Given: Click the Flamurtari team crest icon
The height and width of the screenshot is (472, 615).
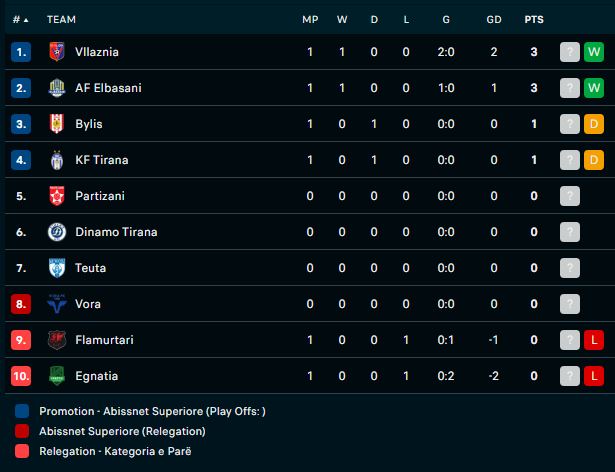Looking at the screenshot, I should 56,340.
